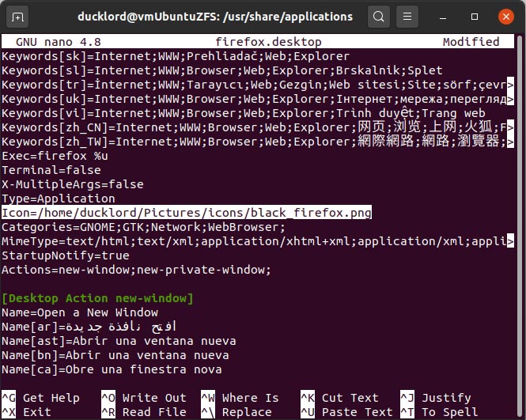Minimize the terminal window

443,17
